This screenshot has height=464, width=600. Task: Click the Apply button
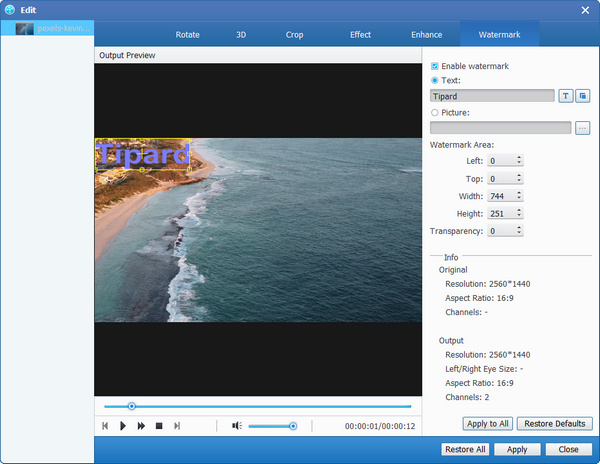[517, 449]
